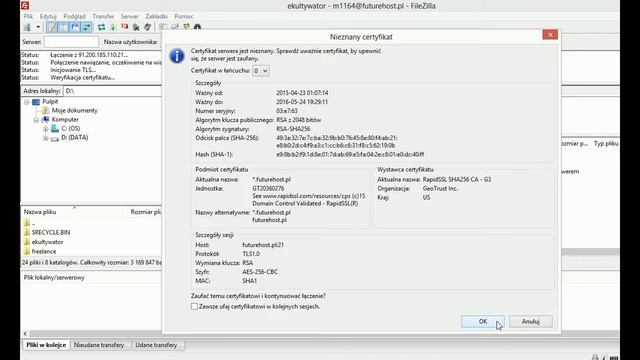Click the 'GT20360276' unit value
Screen dimensions: 640x360
[268, 189]
